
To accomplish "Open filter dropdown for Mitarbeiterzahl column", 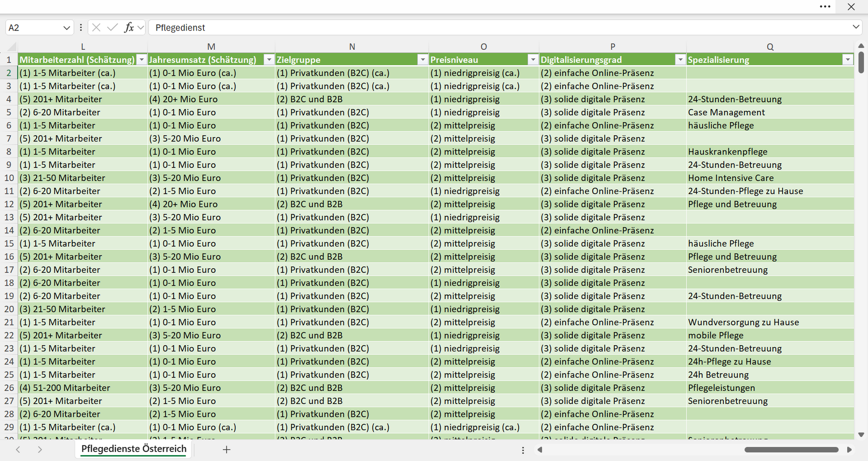I will [x=142, y=60].
